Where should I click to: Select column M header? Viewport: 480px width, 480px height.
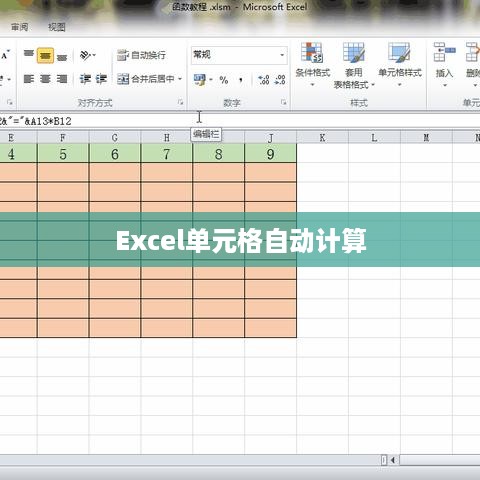point(426,137)
